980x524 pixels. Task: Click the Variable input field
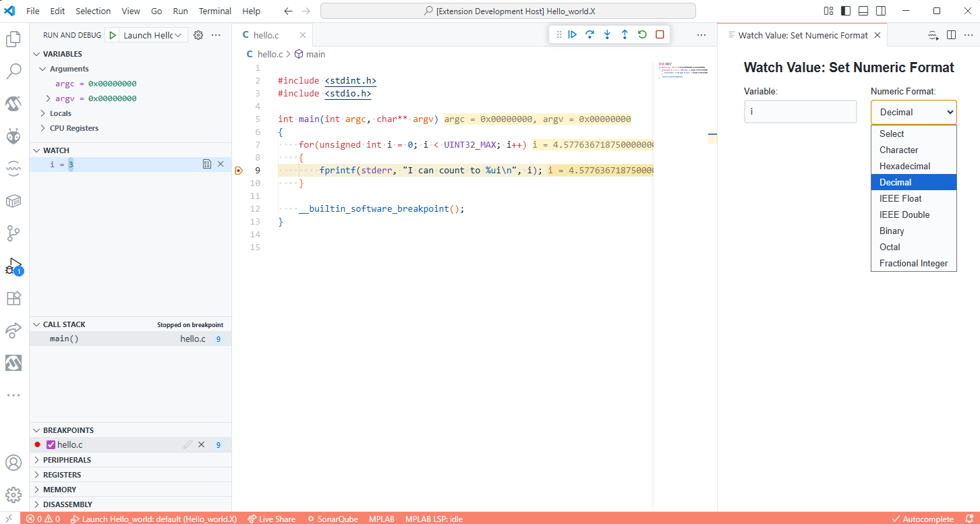click(800, 112)
